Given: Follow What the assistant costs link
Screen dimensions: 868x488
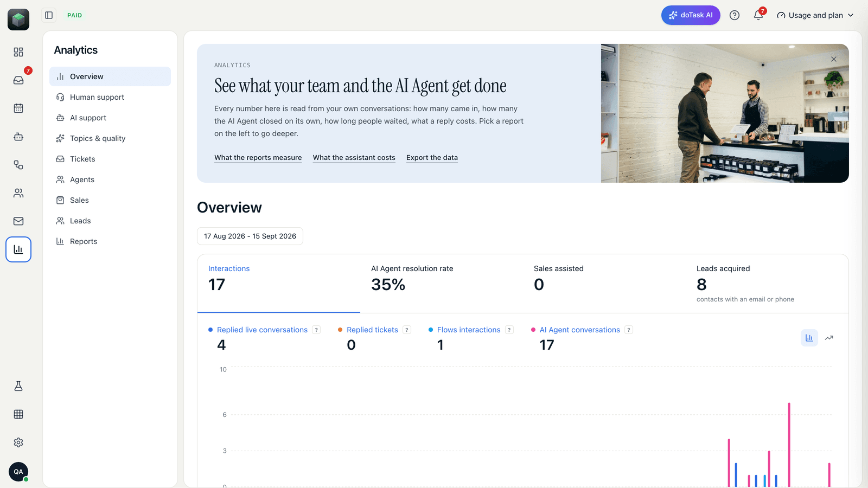Looking at the screenshot, I should click(x=354, y=158).
